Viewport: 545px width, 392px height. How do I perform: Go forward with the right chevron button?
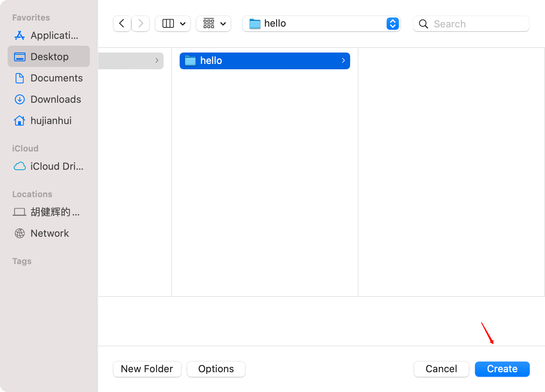pyautogui.click(x=140, y=24)
